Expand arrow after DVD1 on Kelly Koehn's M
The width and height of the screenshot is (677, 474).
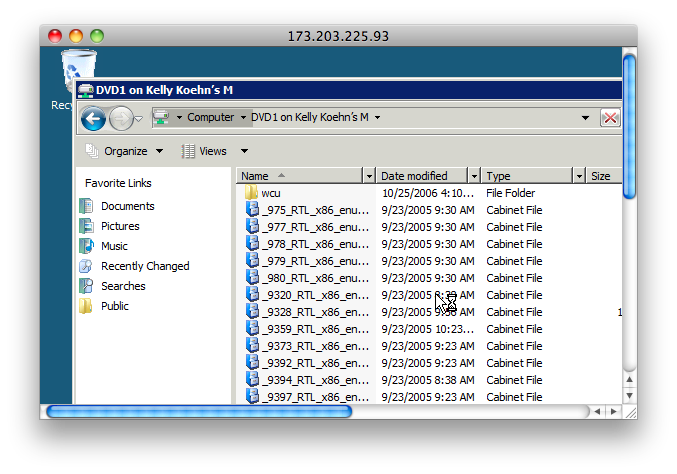pos(377,117)
